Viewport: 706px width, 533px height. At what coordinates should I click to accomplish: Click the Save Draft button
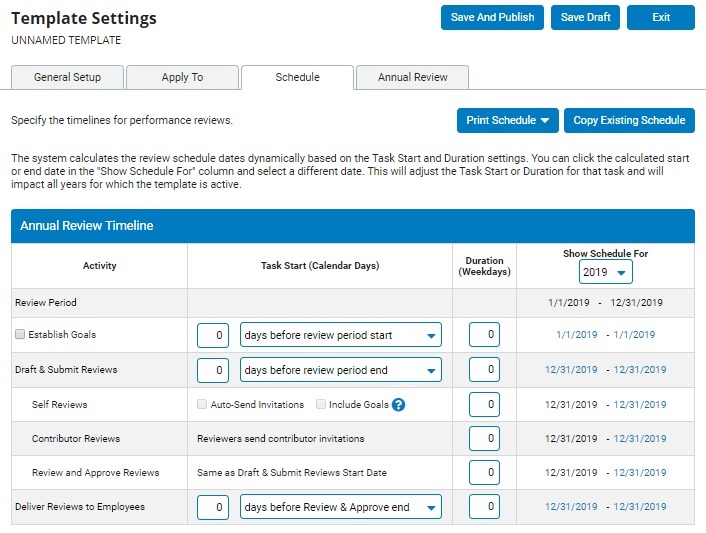point(585,18)
